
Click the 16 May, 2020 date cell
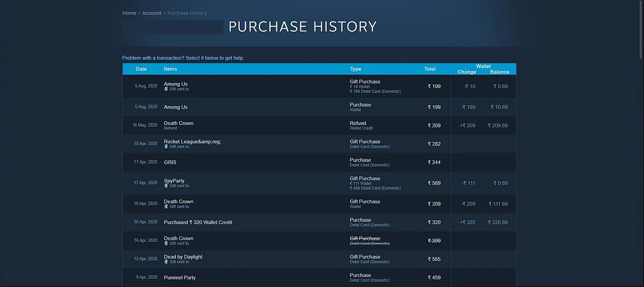[145, 125]
